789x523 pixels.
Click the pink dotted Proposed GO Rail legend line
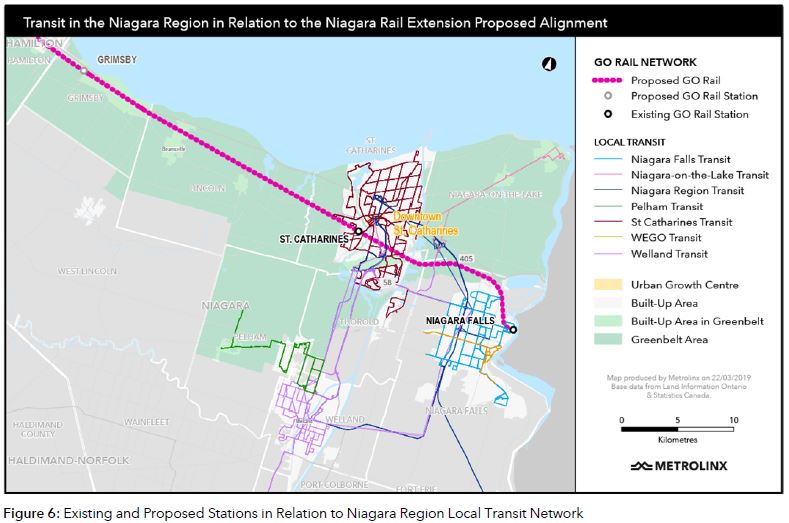[x=608, y=79]
